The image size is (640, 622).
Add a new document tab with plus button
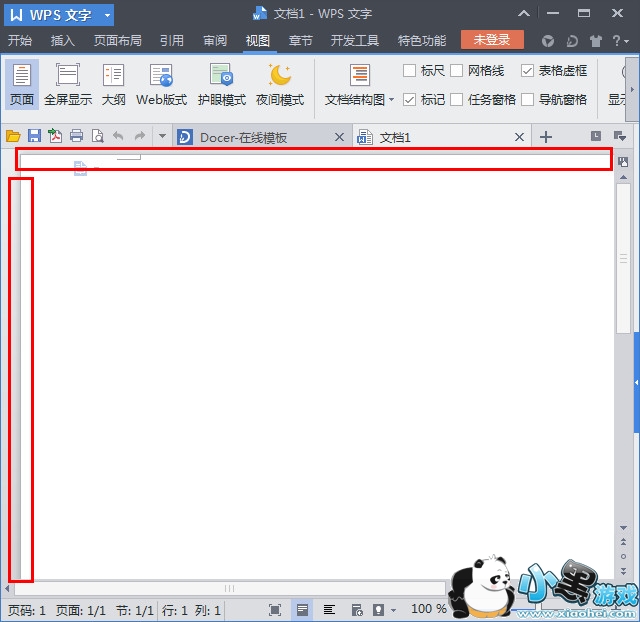(x=546, y=137)
